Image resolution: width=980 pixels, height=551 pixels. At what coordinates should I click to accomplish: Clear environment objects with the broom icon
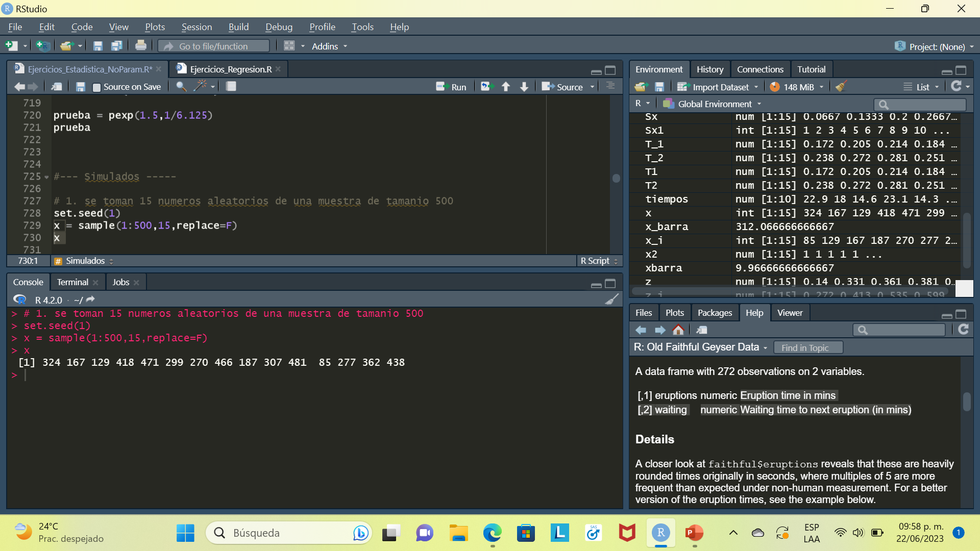pyautogui.click(x=841, y=87)
